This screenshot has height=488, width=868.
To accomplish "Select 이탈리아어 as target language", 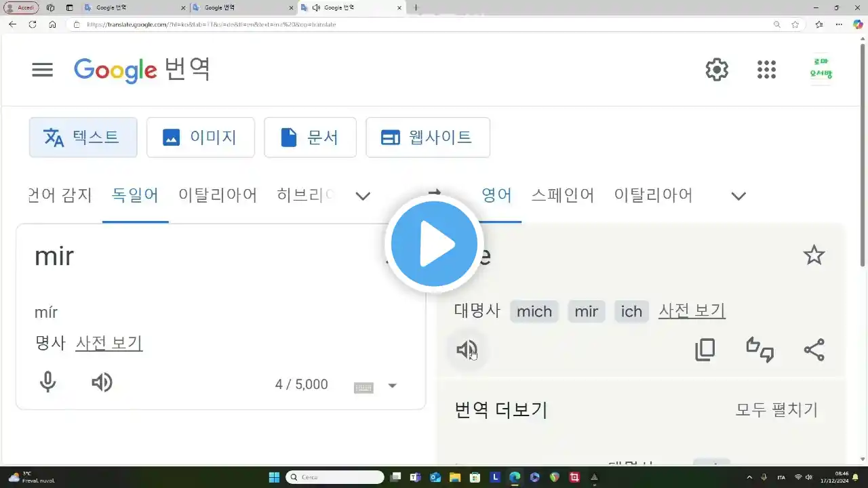I will click(653, 196).
